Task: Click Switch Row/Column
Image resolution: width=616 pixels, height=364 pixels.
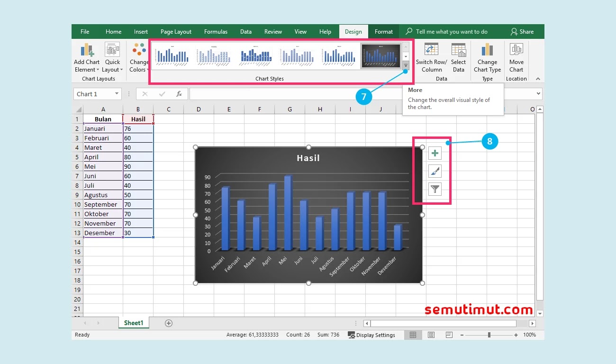Action: point(431,58)
